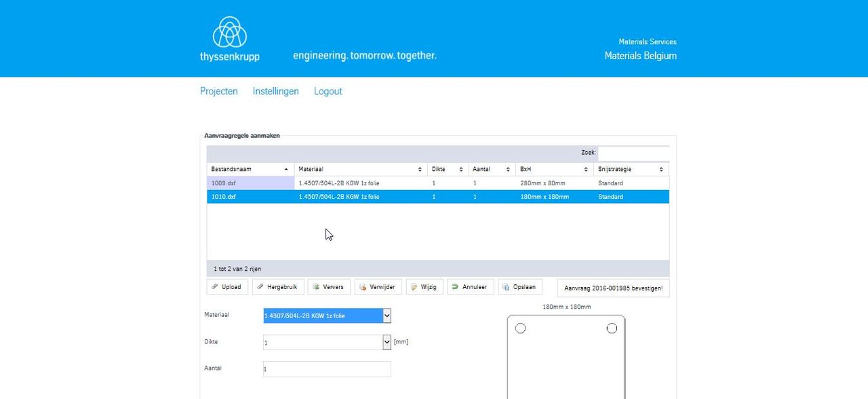Image resolution: width=868 pixels, height=399 pixels.
Task: Confirm Aanvraag 2016-001985 bevestigen button
Action: 613,288
